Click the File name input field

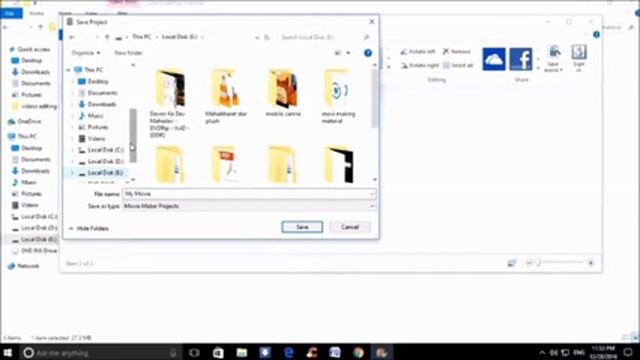[249, 194]
